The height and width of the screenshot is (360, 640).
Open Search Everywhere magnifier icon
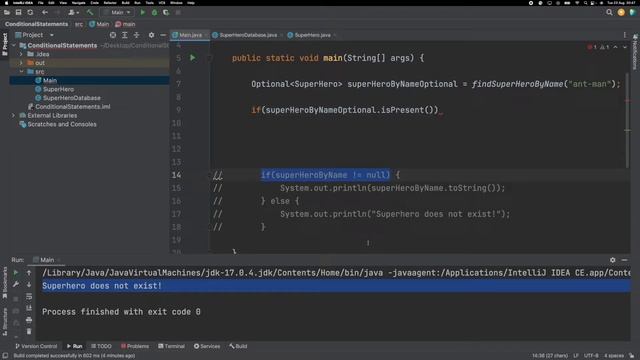pos(609,13)
